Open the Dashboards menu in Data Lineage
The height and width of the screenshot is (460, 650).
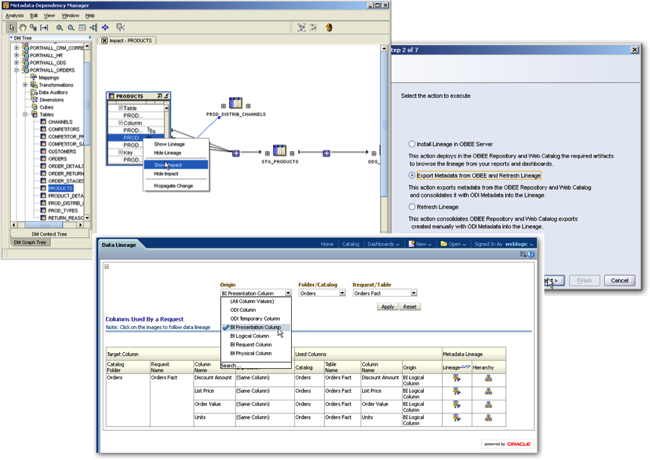[383, 244]
